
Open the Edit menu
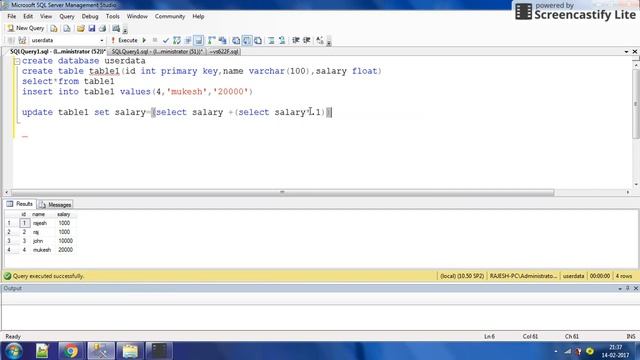pyautogui.click(x=28, y=16)
